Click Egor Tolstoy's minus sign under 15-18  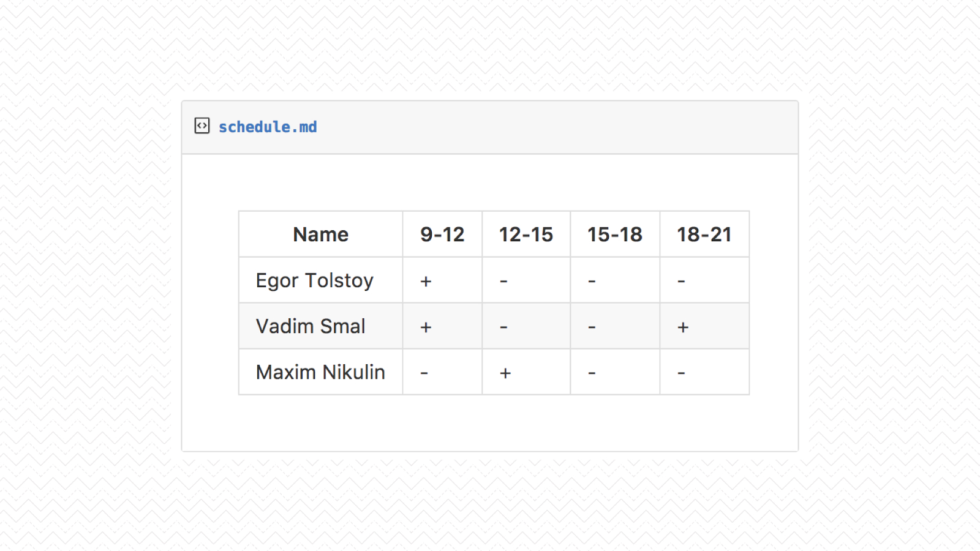click(592, 281)
